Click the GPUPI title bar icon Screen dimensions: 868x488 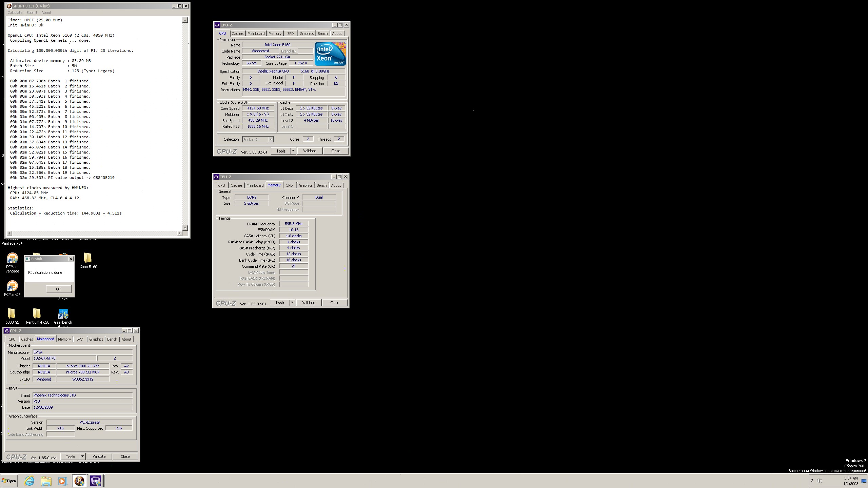click(x=9, y=6)
